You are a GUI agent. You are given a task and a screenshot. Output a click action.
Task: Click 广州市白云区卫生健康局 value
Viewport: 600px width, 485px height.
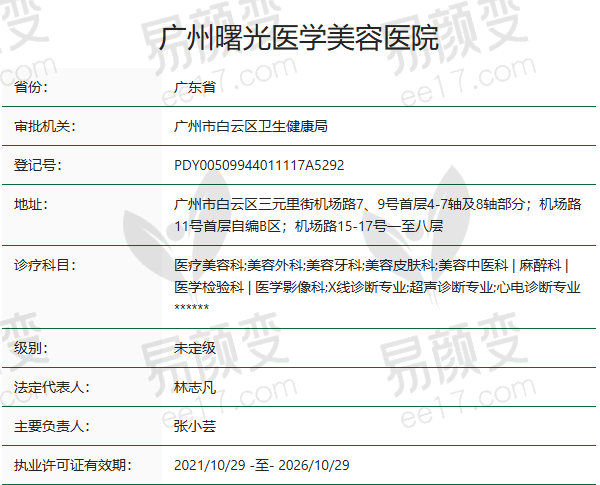(251, 126)
